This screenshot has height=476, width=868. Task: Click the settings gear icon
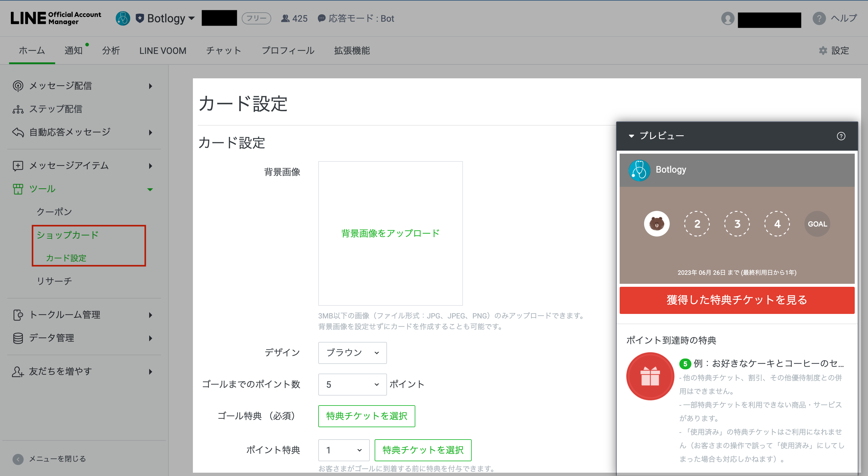[x=823, y=51]
